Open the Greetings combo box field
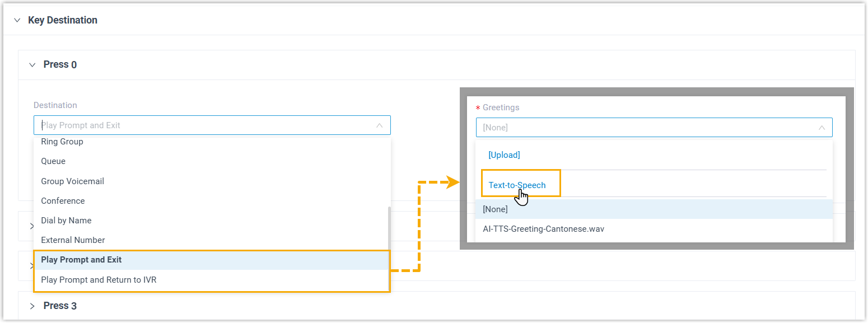The height and width of the screenshot is (323, 868). pyautogui.click(x=644, y=128)
